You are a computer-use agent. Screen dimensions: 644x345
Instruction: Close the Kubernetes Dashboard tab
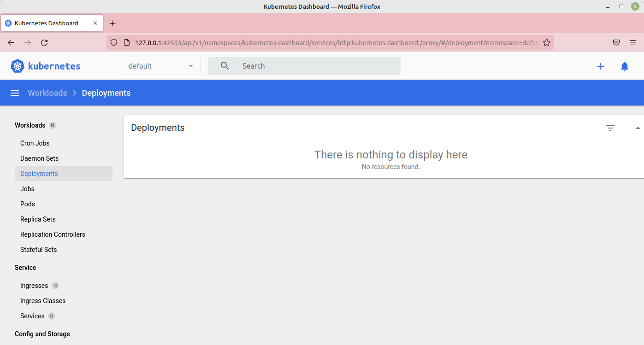(95, 23)
